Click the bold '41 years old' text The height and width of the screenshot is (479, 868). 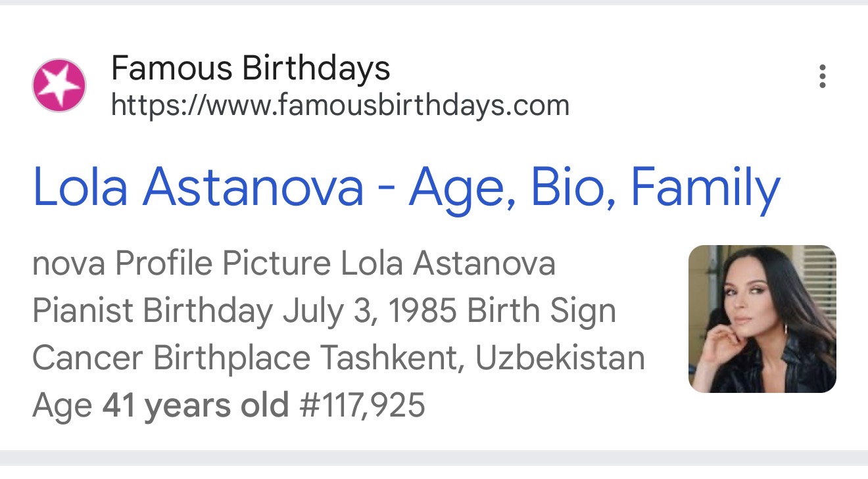[195, 405]
